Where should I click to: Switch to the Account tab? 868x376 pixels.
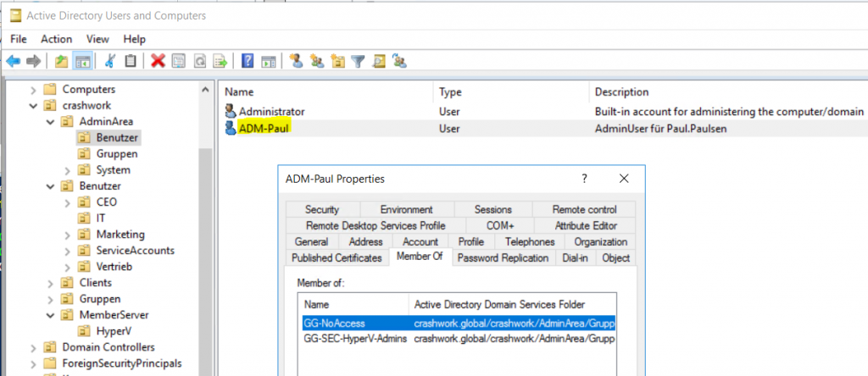[x=420, y=241]
